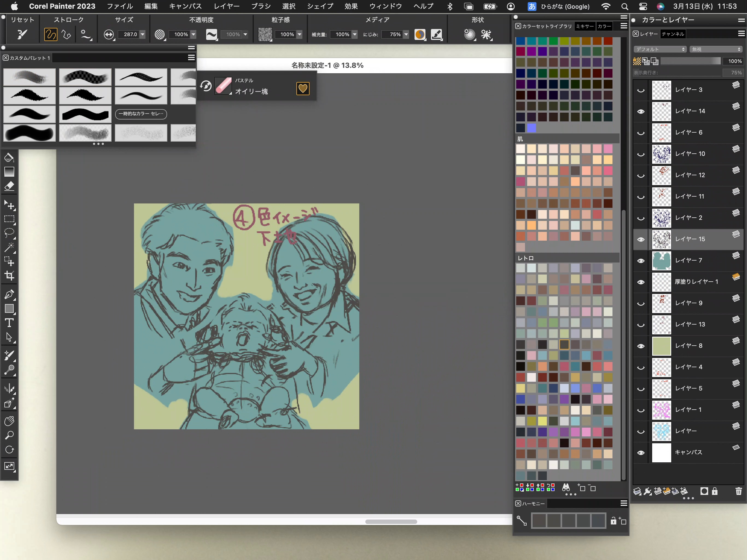The width and height of the screenshot is (747, 560).
Task: Open the 効果 menu
Action: [x=351, y=6]
